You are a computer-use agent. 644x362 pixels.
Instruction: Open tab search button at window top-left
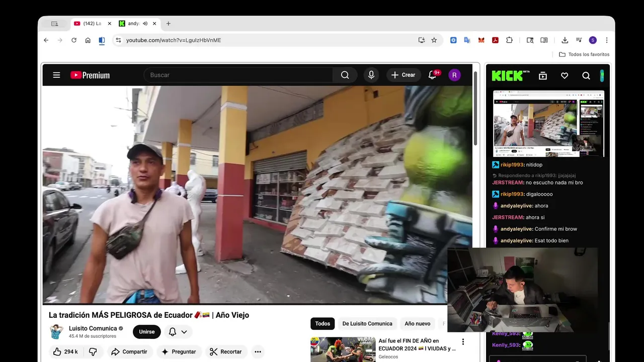pos(54,24)
